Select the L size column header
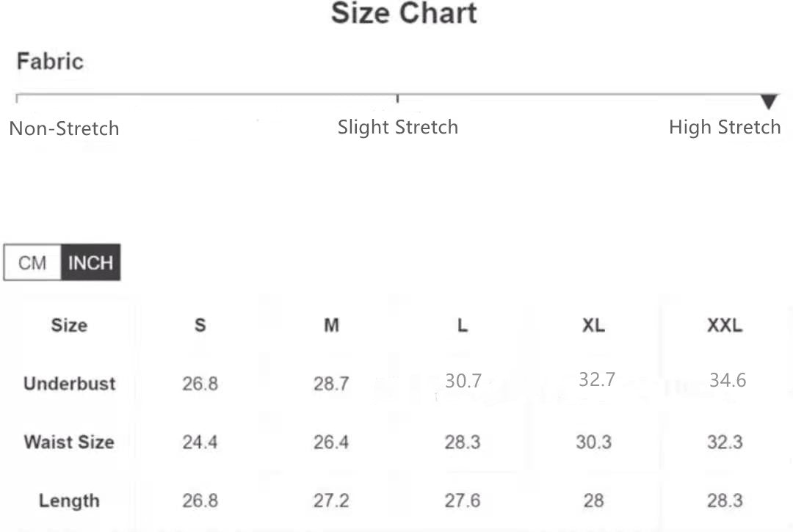This screenshot has height=532, width=793. (x=463, y=325)
